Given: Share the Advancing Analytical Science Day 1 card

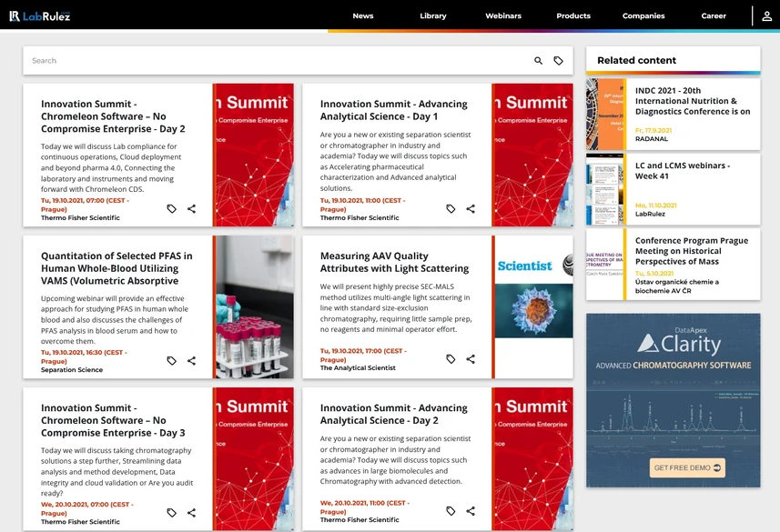Looking at the screenshot, I should [471, 209].
